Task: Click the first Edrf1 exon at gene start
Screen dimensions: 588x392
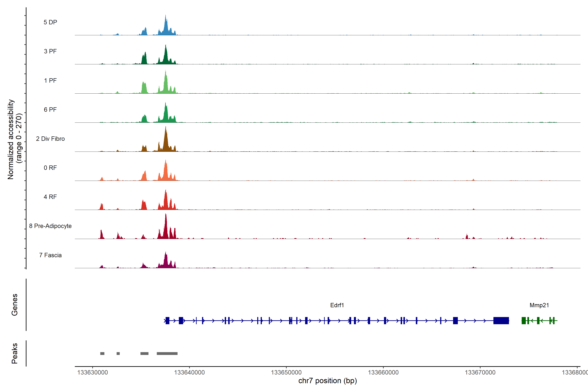Action: [168, 320]
